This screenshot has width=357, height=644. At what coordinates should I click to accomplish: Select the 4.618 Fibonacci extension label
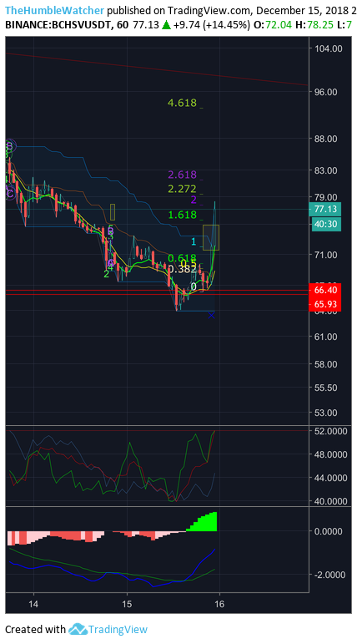tap(182, 103)
